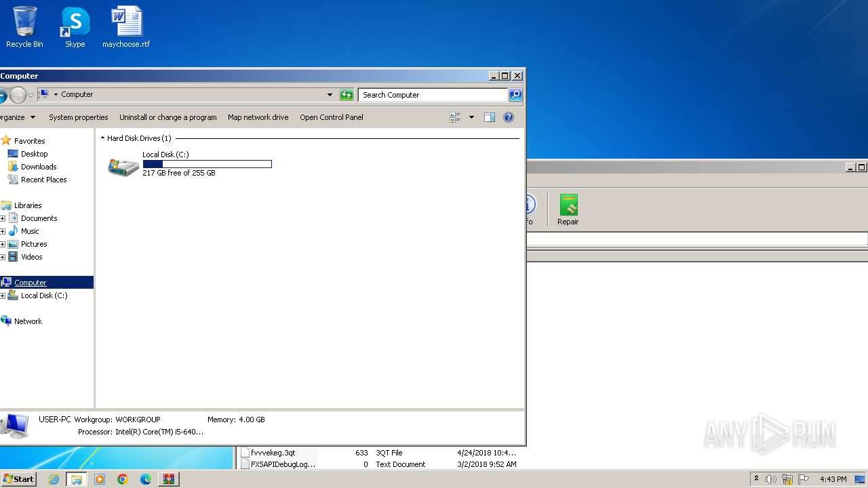
Task: Click the volume speaker tray icon
Action: 771,479
